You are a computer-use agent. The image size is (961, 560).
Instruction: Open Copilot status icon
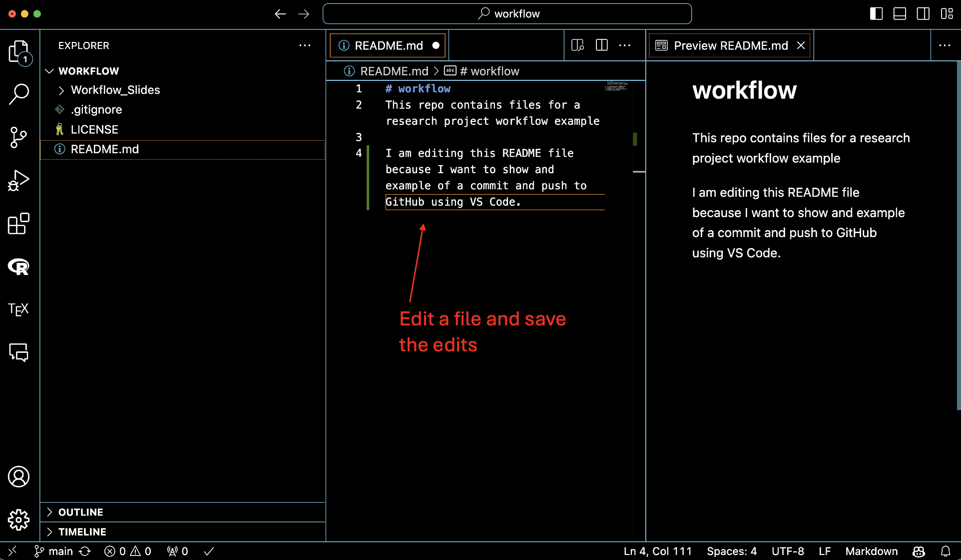tap(919, 551)
